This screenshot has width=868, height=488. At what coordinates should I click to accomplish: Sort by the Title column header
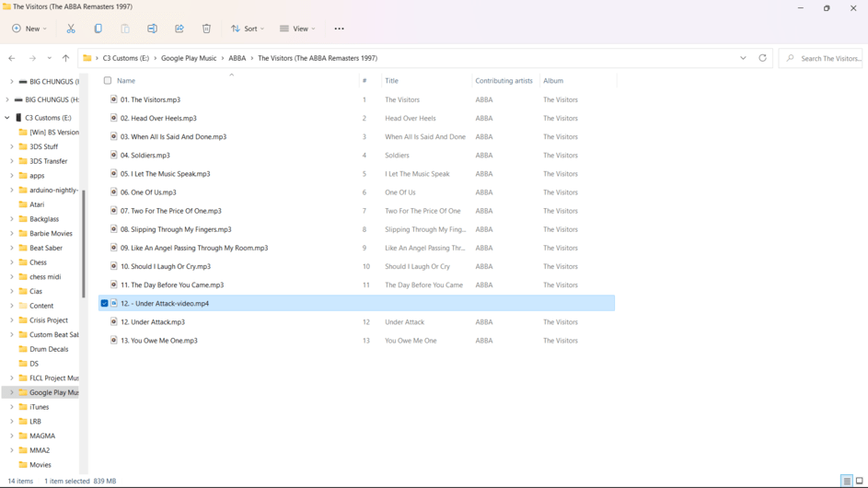pos(391,81)
